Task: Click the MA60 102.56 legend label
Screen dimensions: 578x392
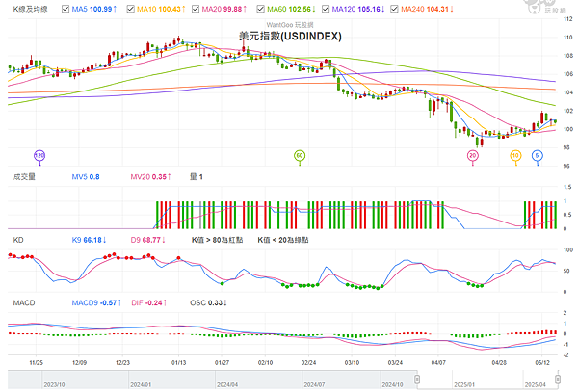Action: (291, 9)
